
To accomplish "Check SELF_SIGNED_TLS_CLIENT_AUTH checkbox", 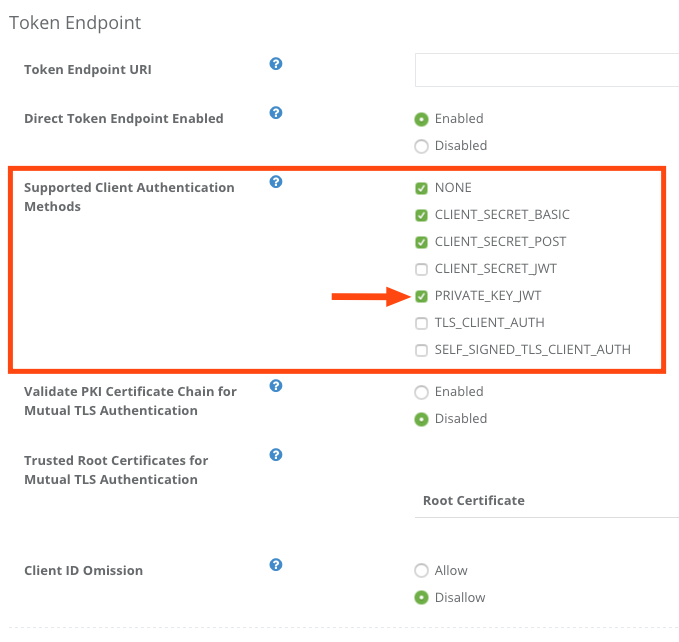I will point(421,350).
